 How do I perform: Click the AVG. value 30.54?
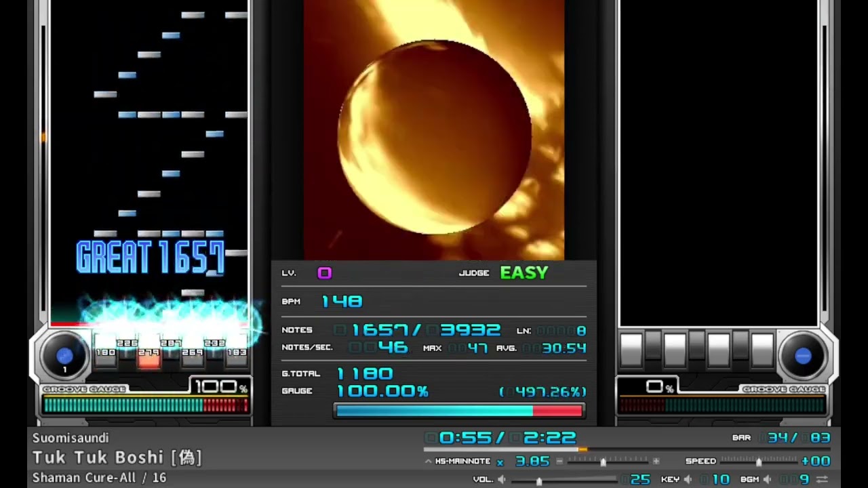coord(564,348)
